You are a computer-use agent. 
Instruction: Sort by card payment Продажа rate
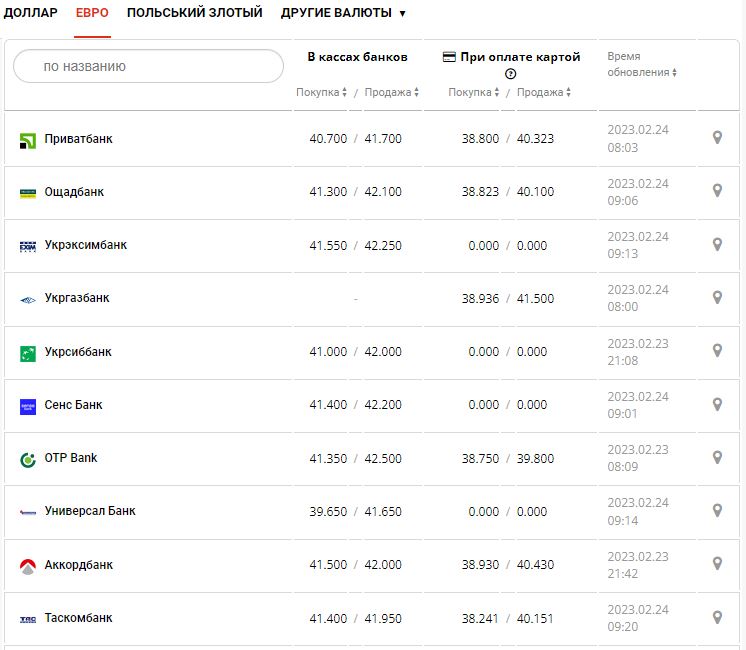pos(545,93)
